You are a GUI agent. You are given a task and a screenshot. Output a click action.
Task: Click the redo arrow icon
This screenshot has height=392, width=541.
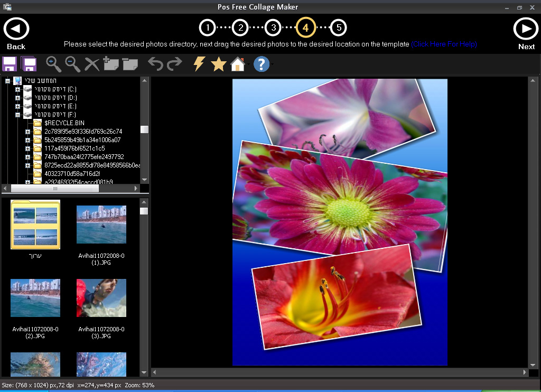pos(174,64)
